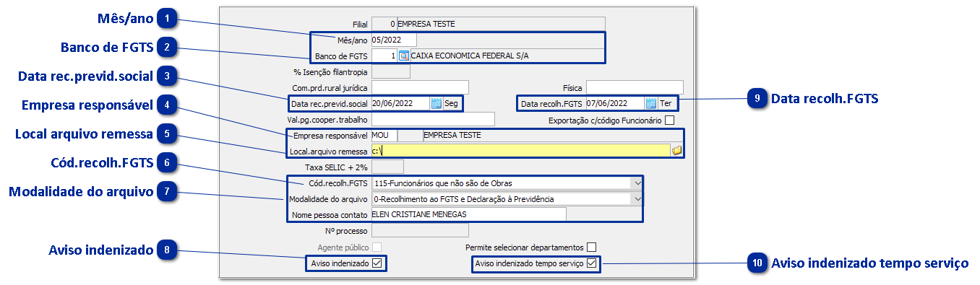Click the Nº processo field

pos(420,231)
